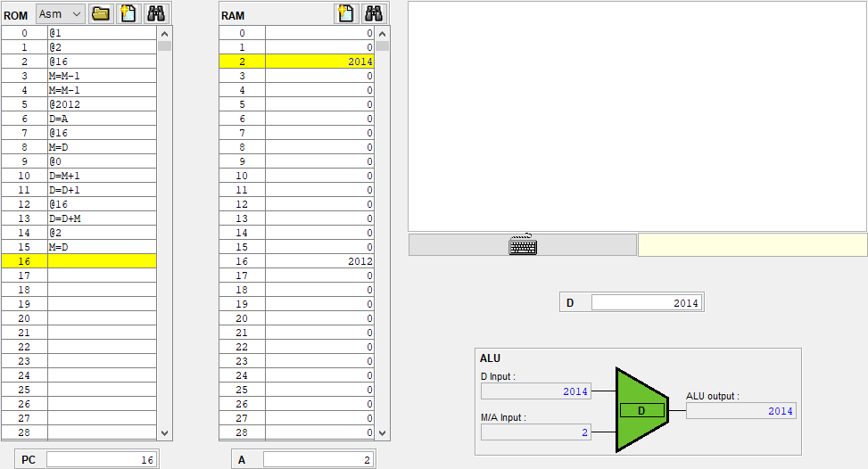Click the RAM clear (new page) icon
This screenshot has width=868, height=469.
point(346,13)
